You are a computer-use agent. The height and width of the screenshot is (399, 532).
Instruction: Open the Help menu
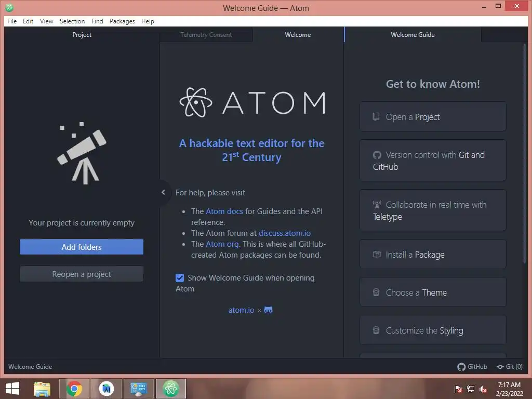(148, 21)
